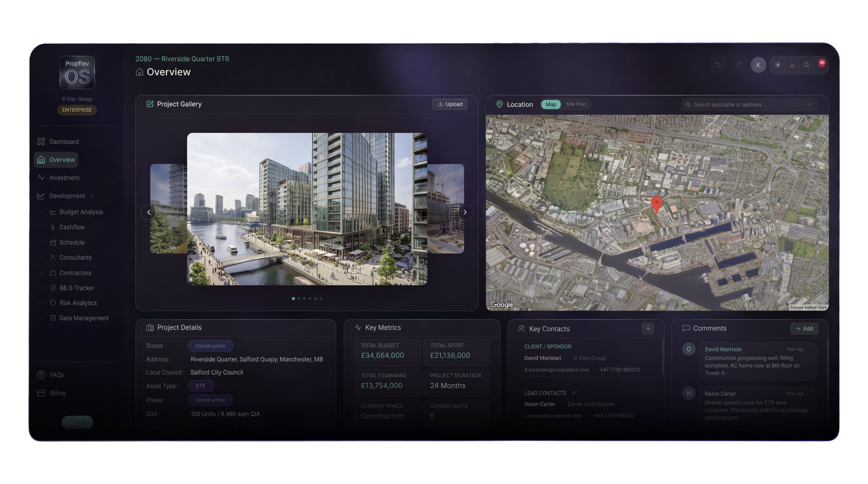The height and width of the screenshot is (484, 868).
Task: Switch the Location view to Map
Action: point(551,104)
